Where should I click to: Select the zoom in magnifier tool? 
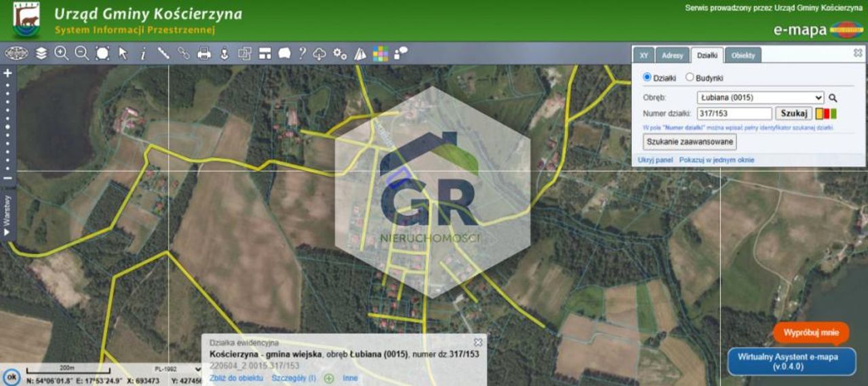pos(62,53)
